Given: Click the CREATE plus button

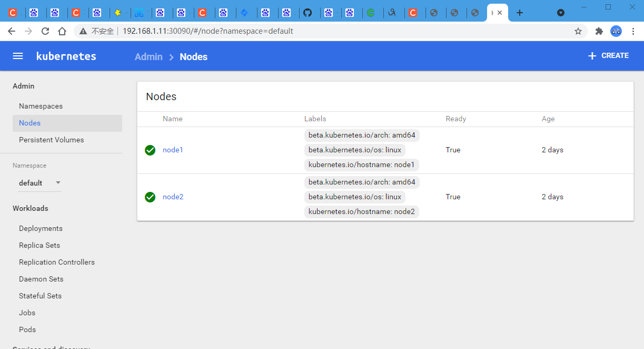Looking at the screenshot, I should (x=608, y=55).
